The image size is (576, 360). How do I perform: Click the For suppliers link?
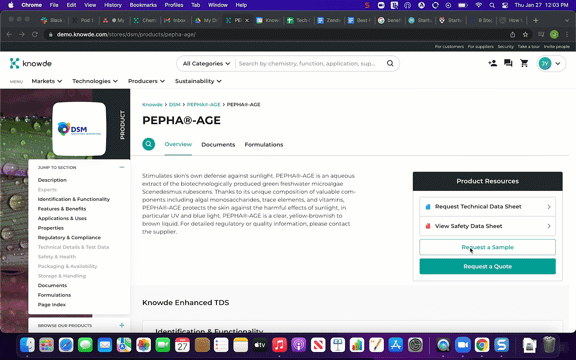coord(480,47)
